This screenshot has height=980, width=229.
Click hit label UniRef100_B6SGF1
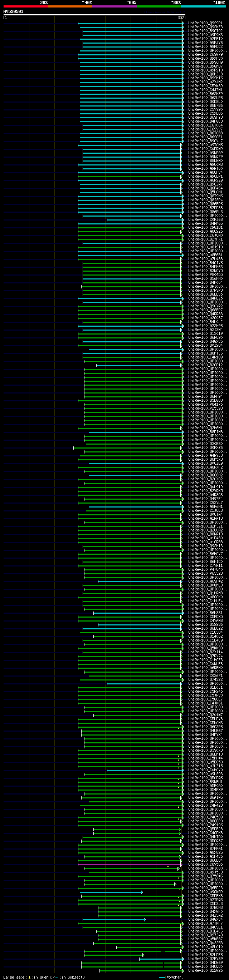(205, 137)
